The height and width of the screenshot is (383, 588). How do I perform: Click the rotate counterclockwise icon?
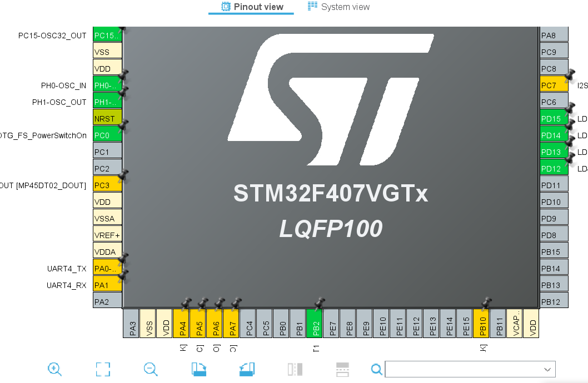(x=247, y=369)
